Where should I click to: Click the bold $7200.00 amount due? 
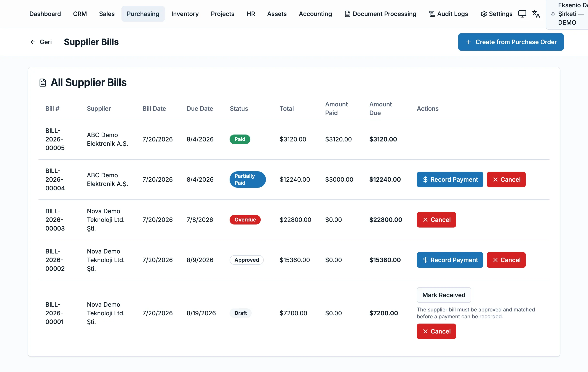click(x=383, y=313)
